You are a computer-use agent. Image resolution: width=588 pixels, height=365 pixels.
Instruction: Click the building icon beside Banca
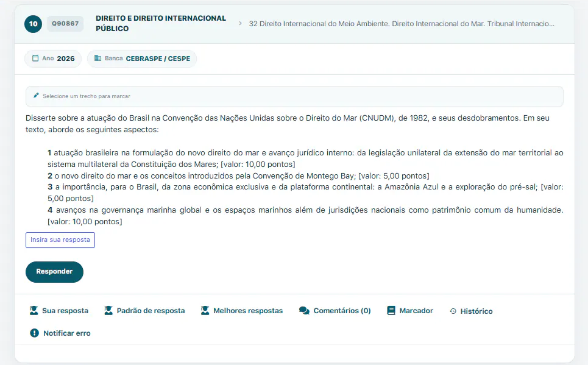(x=98, y=58)
